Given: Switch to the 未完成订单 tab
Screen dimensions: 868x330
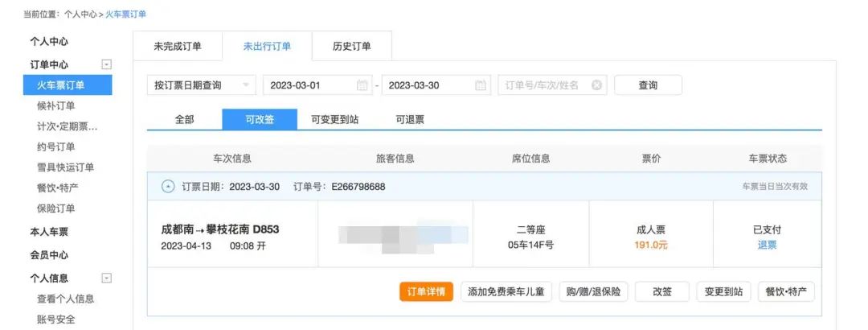Looking at the screenshot, I should [177, 47].
